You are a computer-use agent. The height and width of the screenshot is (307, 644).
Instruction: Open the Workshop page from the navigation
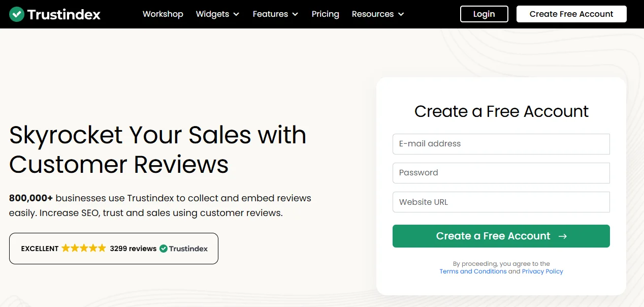click(163, 14)
